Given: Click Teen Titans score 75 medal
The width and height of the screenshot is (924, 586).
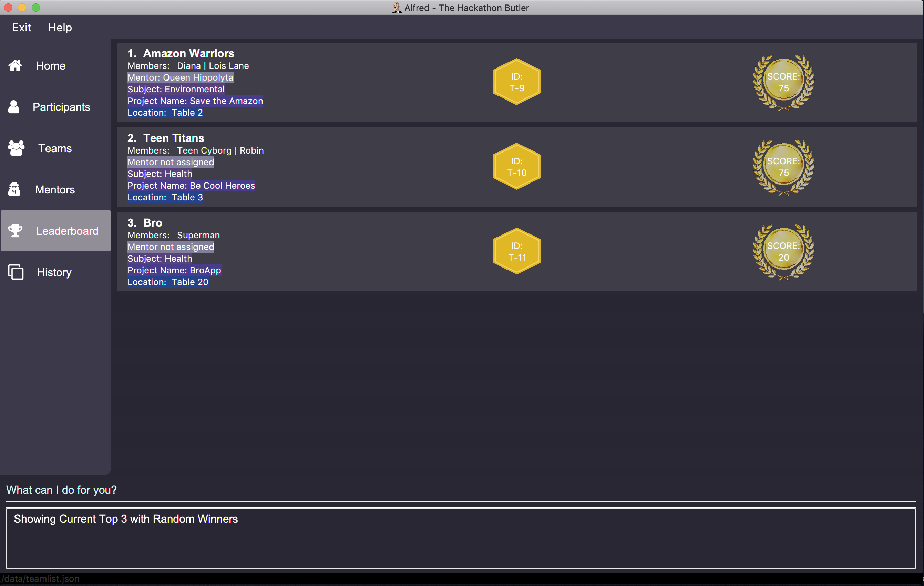Looking at the screenshot, I should click(x=783, y=167).
